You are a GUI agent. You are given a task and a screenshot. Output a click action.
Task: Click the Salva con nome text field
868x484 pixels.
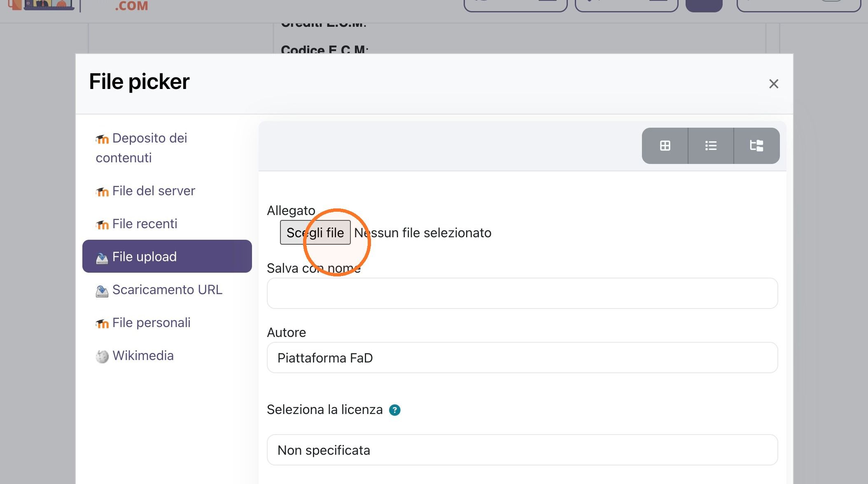click(x=522, y=293)
